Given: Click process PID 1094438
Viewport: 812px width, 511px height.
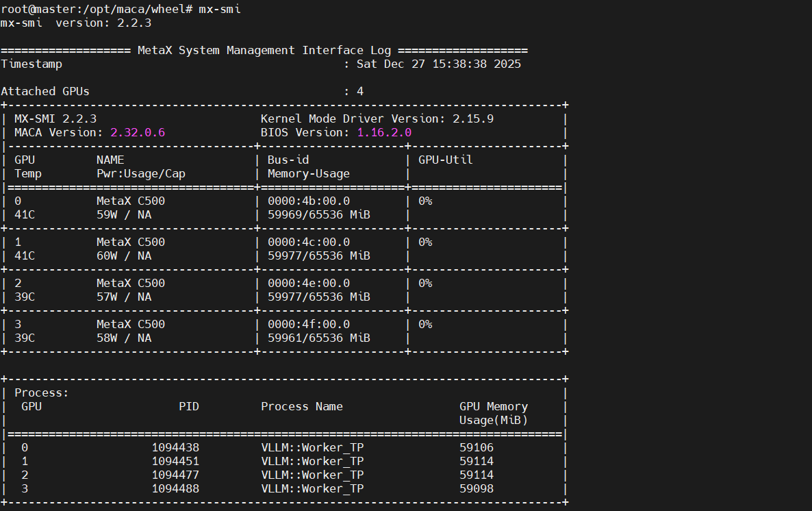Looking at the screenshot, I should pos(175,447).
